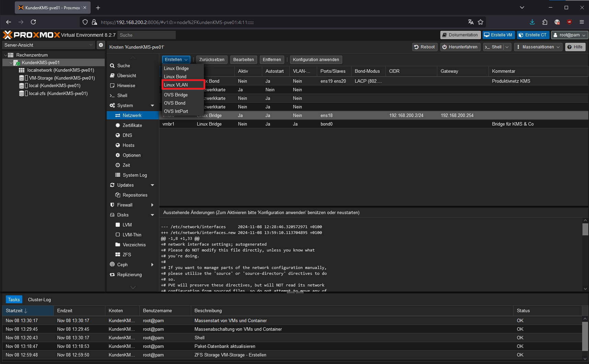The height and width of the screenshot is (364, 589).
Task: Open the browser hamburger menu
Action: 582,22
